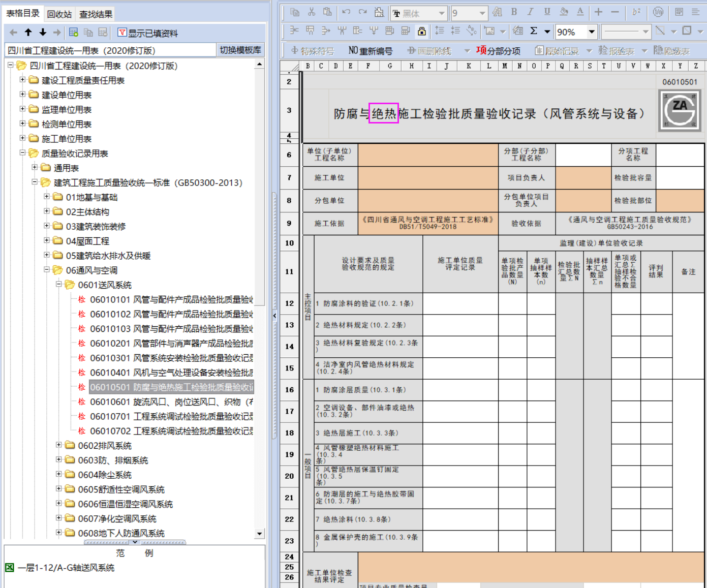The height and width of the screenshot is (588, 707).
Task: Open the 黑体 font name dropdown
Action: (x=442, y=13)
